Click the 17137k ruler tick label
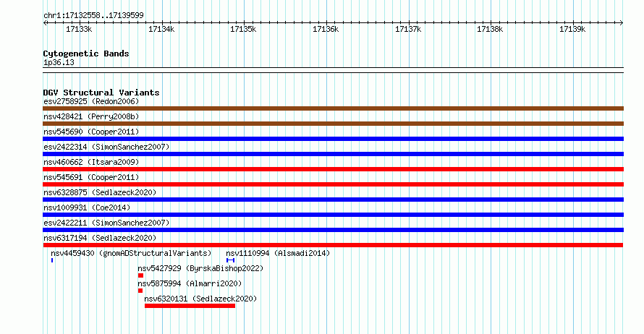The width and height of the screenshot is (644, 334). [x=408, y=29]
